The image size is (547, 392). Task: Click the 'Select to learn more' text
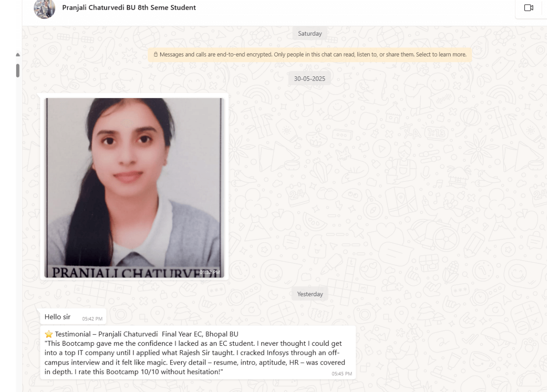[441, 54]
